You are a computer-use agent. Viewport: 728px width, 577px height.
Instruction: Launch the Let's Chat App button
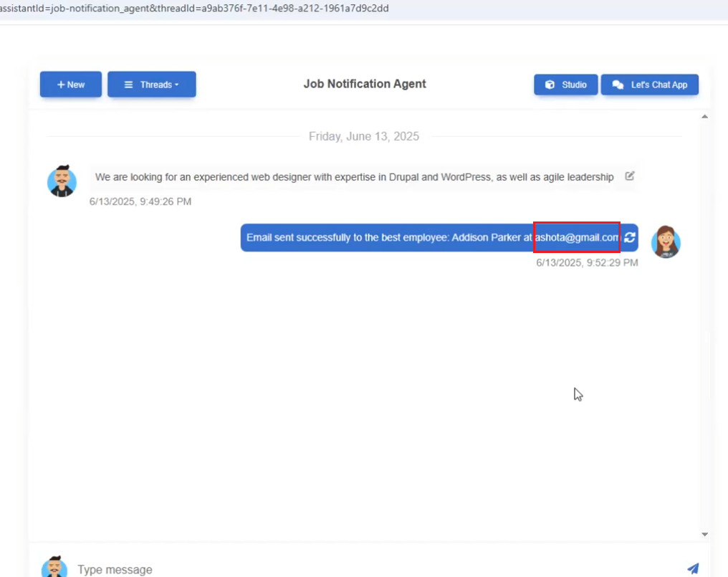click(649, 85)
